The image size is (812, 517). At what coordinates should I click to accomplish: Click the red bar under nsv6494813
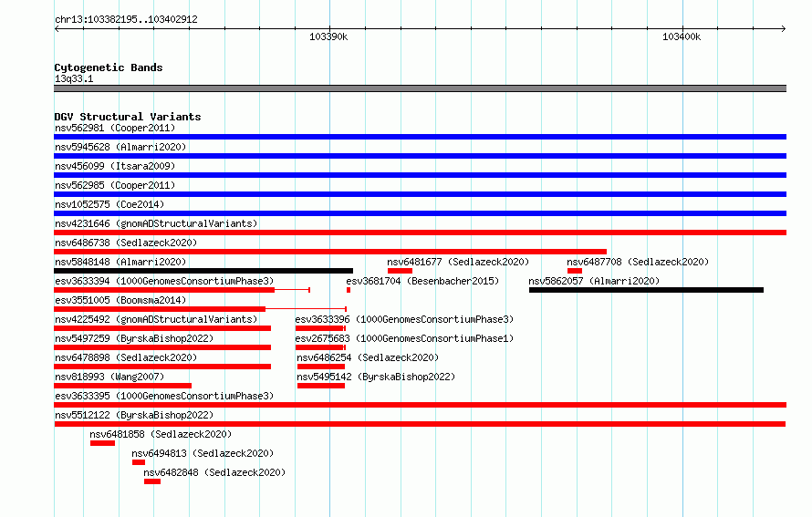pyautogui.click(x=139, y=462)
